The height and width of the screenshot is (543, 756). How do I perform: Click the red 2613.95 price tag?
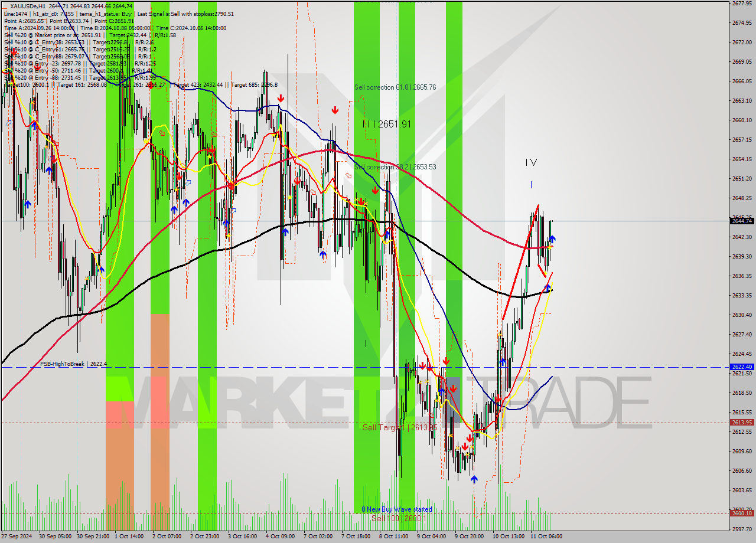point(742,422)
